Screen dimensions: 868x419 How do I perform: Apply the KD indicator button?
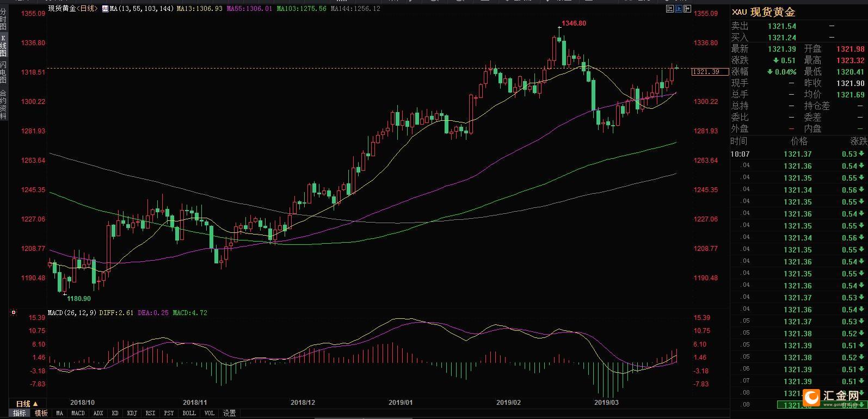coord(115,414)
